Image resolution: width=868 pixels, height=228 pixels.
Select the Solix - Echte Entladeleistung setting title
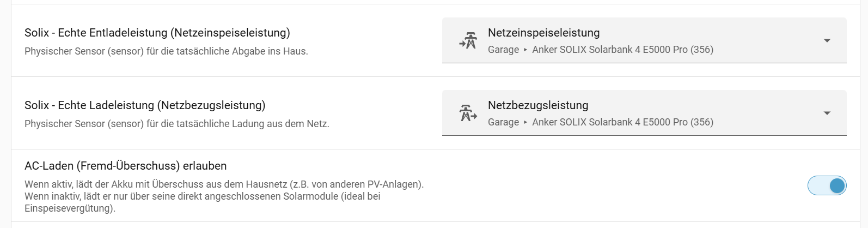pos(157,33)
